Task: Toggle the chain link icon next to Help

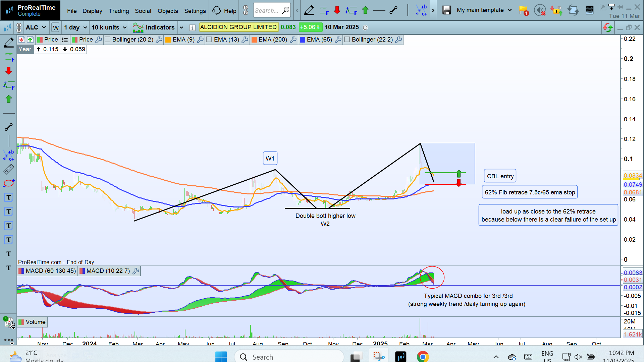Action: 246,10
